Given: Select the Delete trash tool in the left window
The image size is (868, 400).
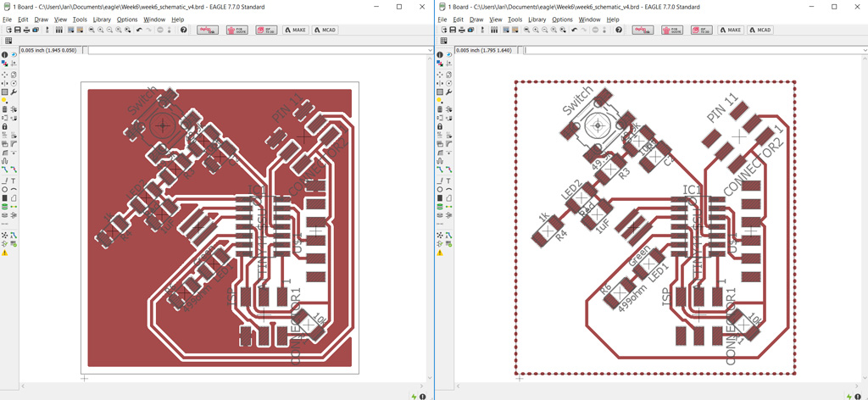Looking at the screenshot, I should coord(4,109).
